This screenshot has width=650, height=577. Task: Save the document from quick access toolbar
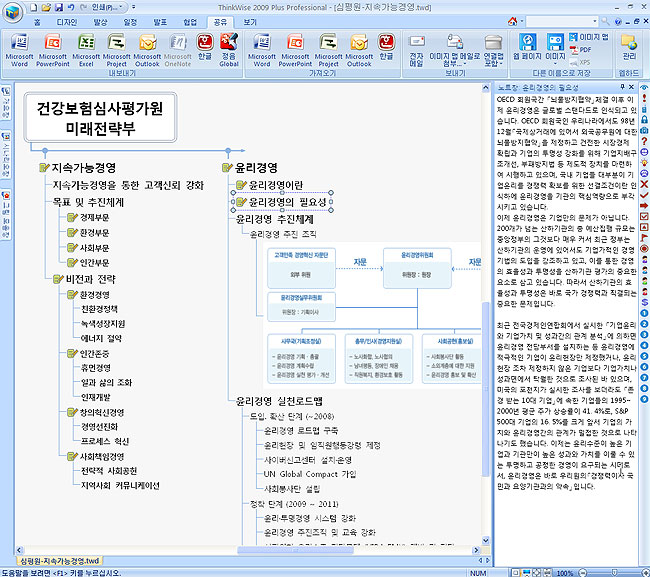(59, 7)
